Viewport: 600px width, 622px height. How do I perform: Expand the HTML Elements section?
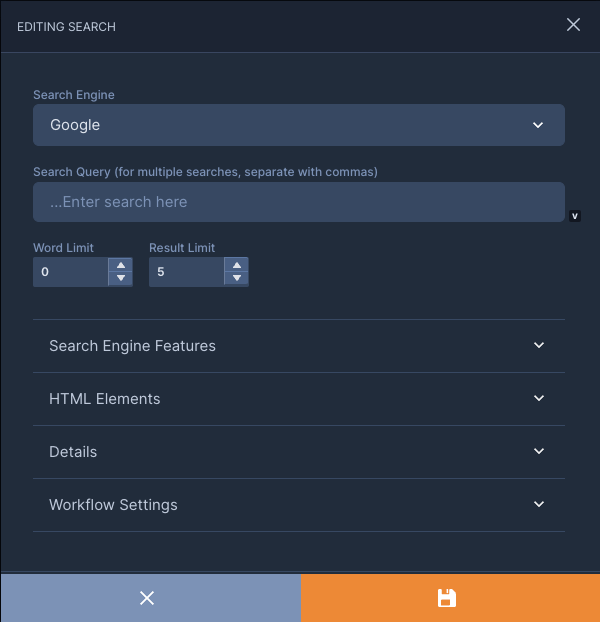pyautogui.click(x=299, y=399)
